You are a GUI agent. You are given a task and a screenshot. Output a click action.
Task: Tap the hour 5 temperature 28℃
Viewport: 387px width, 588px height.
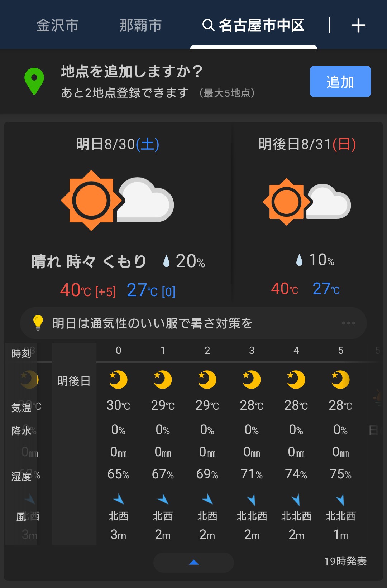340,405
